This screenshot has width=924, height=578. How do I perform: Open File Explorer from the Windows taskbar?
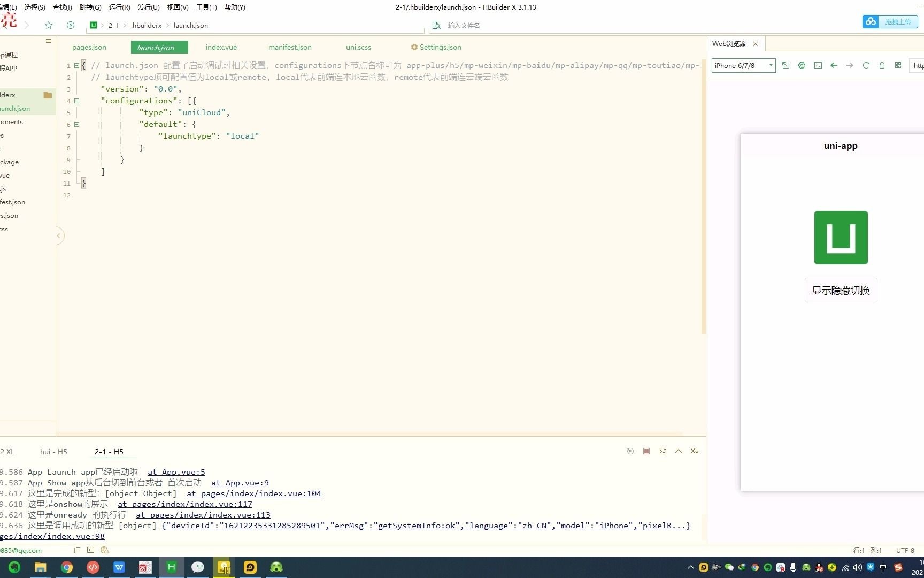41,567
